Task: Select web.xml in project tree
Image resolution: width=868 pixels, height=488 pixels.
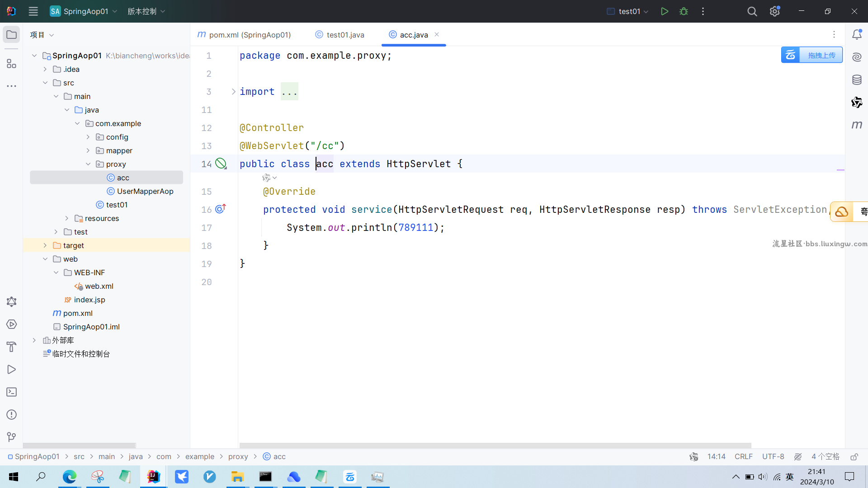Action: coord(94,286)
